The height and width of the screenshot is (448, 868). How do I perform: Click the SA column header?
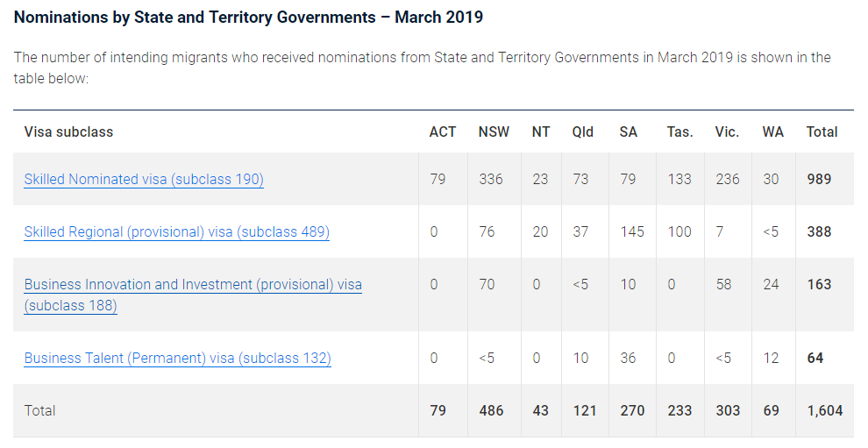pyautogui.click(x=629, y=132)
